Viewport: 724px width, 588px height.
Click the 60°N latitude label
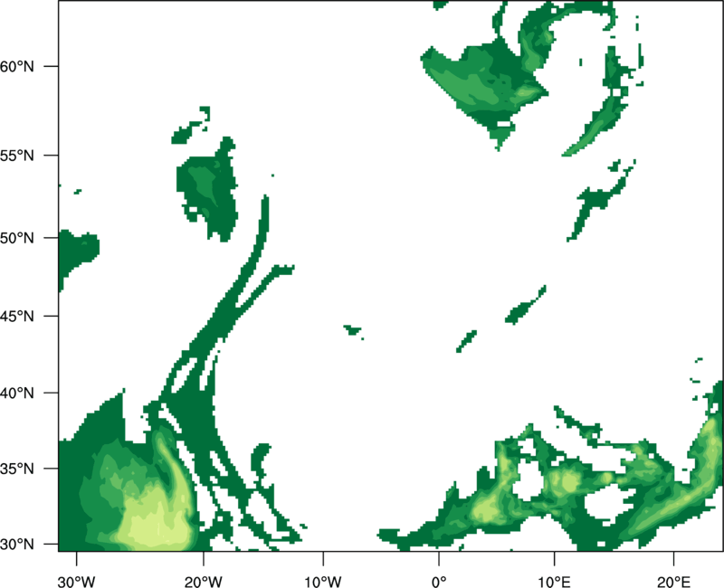[x=17, y=66]
